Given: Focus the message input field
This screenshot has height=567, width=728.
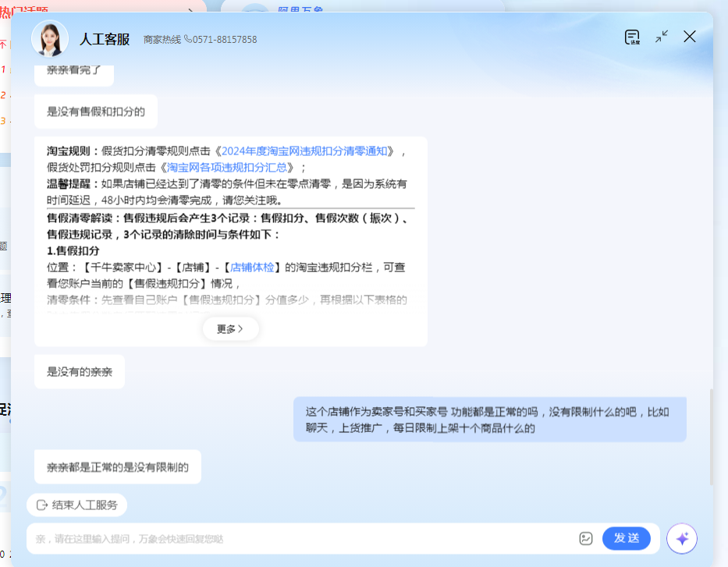Looking at the screenshot, I should click(x=302, y=539).
